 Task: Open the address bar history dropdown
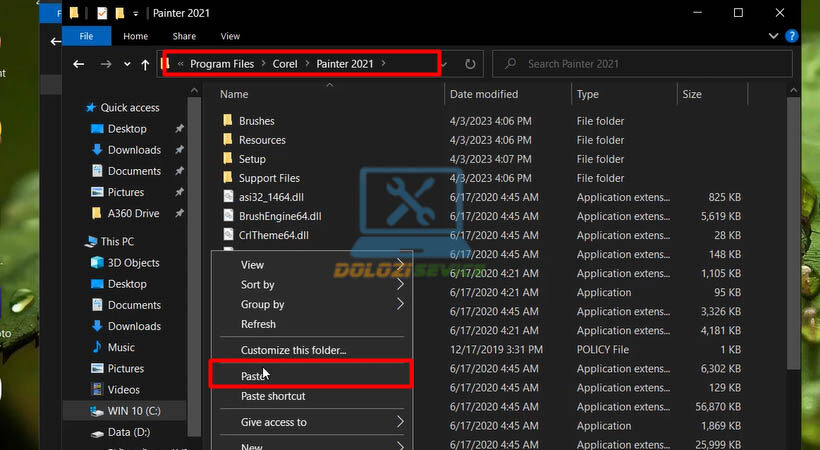point(446,64)
